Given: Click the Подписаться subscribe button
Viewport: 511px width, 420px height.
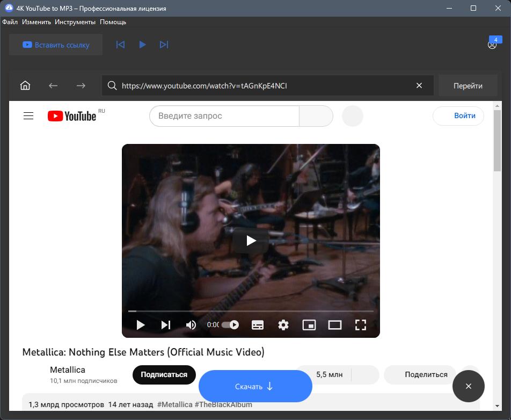Looking at the screenshot, I should pos(164,375).
